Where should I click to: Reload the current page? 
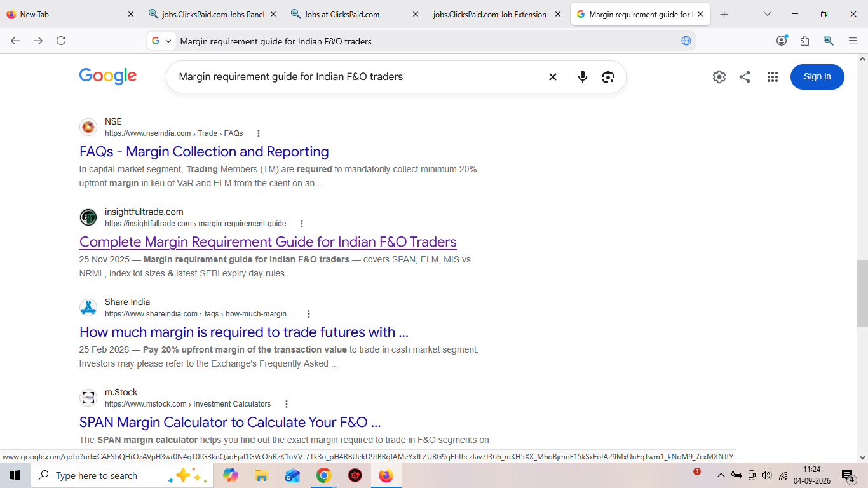pos(61,41)
